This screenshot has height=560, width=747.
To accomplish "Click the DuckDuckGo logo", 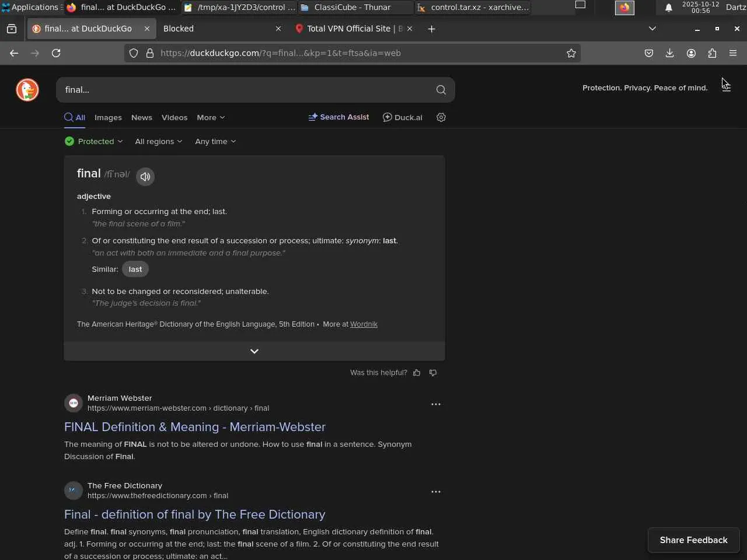I will [27, 90].
